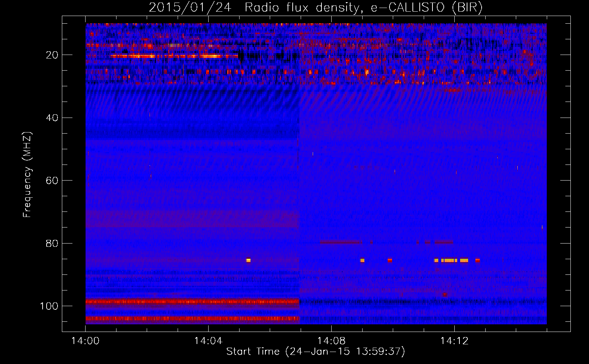Click the '14:12' time tick label

(454, 341)
